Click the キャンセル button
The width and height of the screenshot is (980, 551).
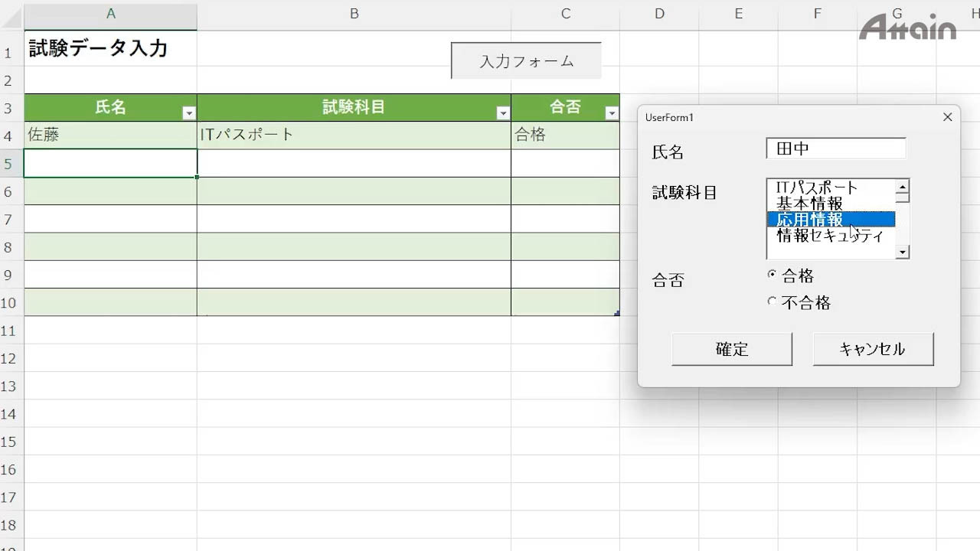coord(873,349)
